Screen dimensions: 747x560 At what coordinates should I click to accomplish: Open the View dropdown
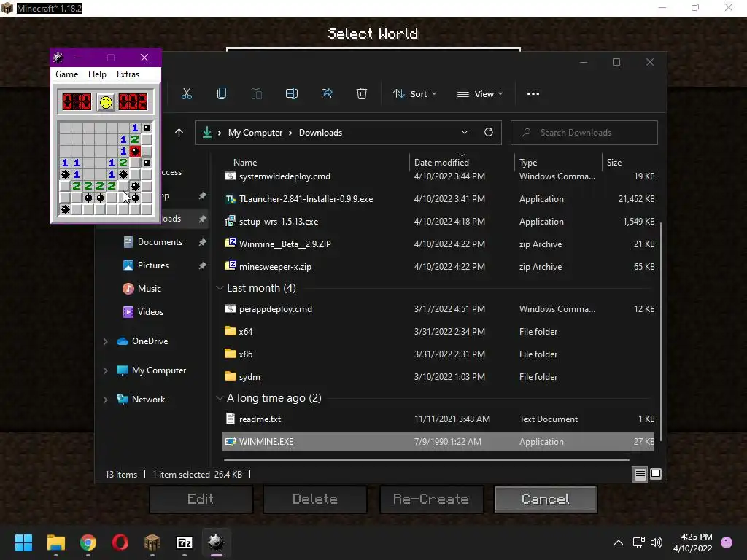480,94
